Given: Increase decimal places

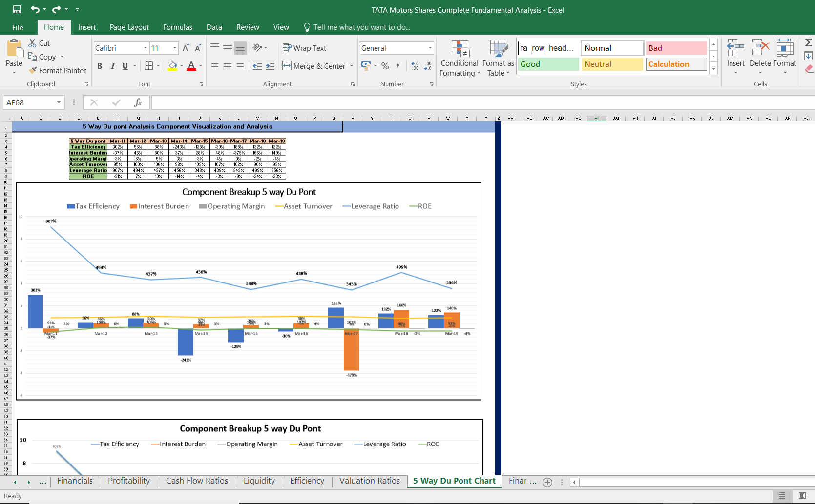Looking at the screenshot, I should pyautogui.click(x=415, y=66).
